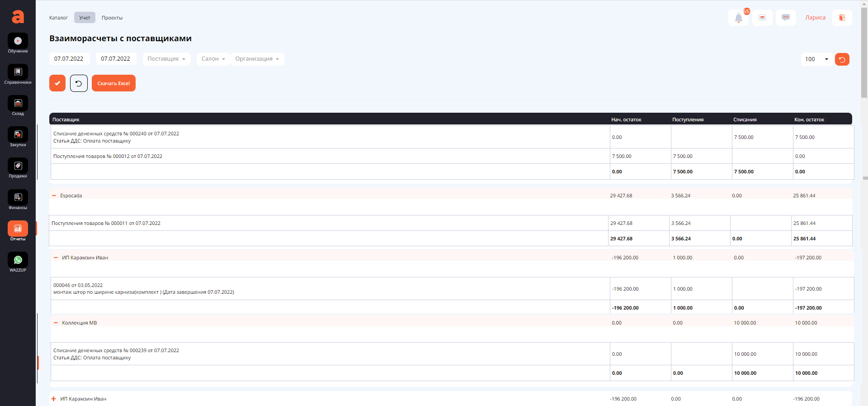The width and height of the screenshot is (868, 406).
Task: Expand the bottom ИП Карамзин Иван row
Action: point(54,399)
